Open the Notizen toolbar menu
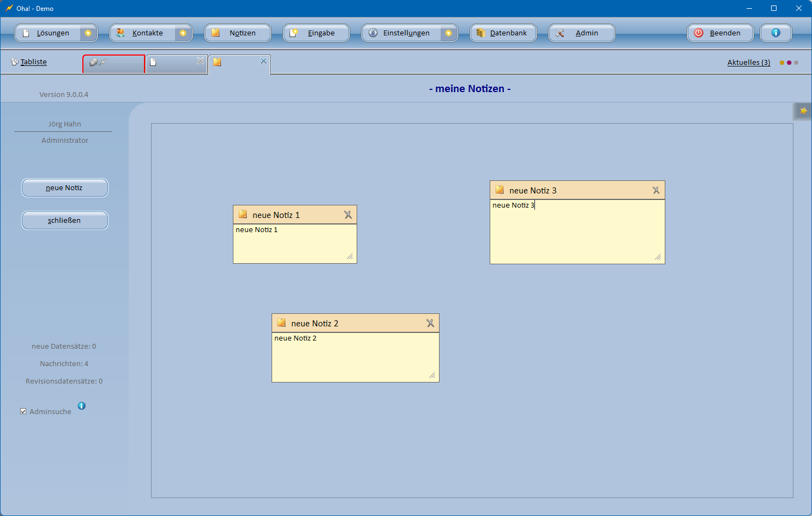 pyautogui.click(x=238, y=33)
